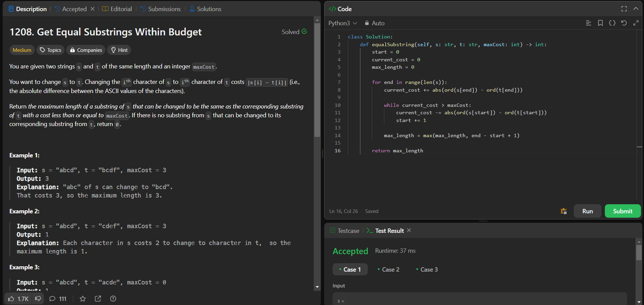Submit the solution

click(x=623, y=211)
